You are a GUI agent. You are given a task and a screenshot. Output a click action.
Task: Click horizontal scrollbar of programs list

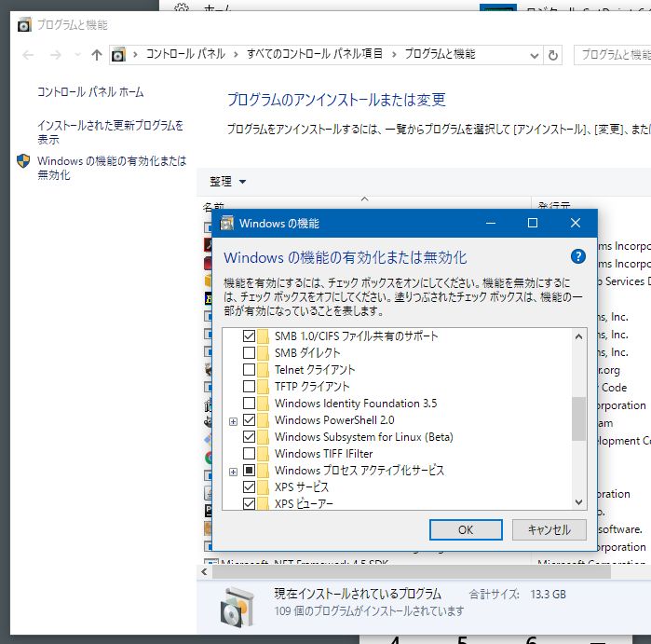click(412, 571)
